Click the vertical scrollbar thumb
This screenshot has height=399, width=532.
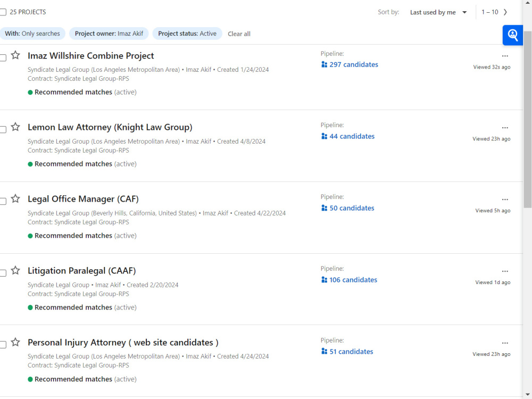click(528, 119)
